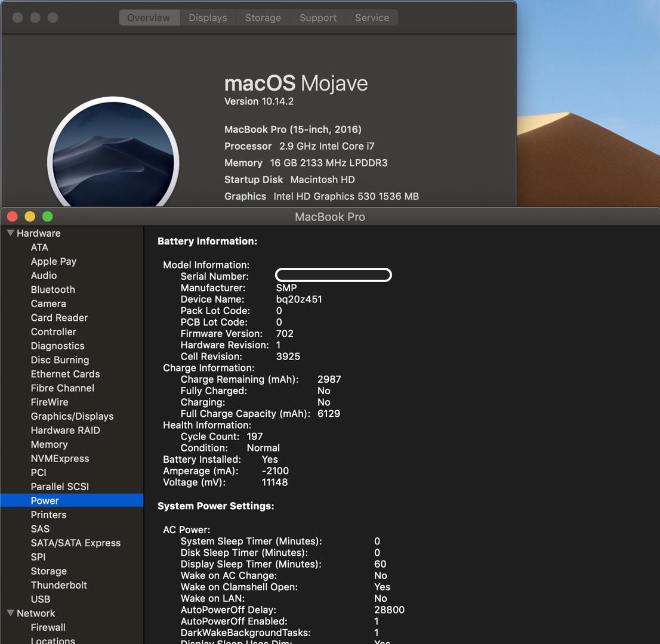660x644 pixels.
Task: Open the Displays tab
Action: [x=208, y=18]
